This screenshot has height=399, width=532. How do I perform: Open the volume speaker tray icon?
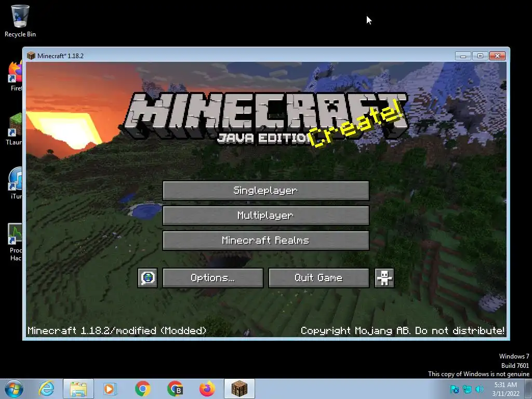479,389
